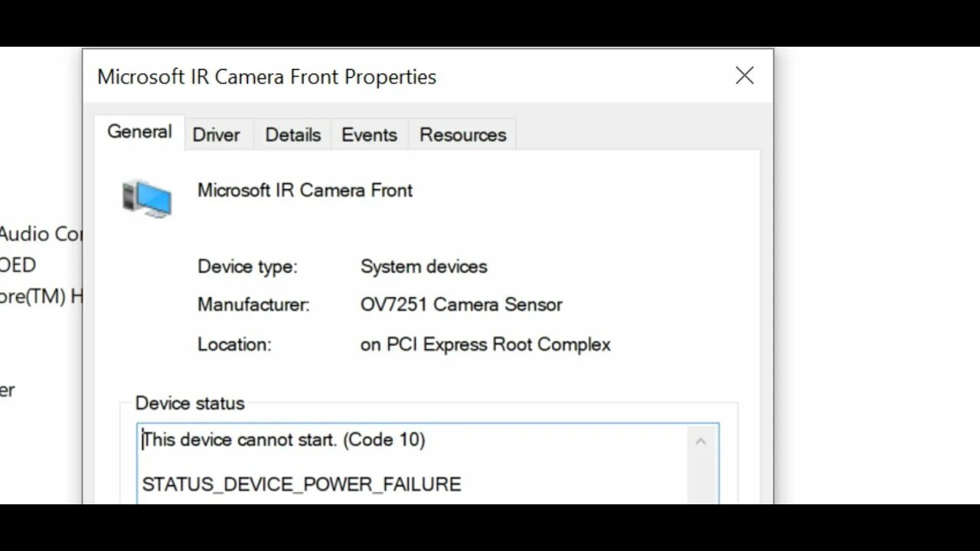Close the Microsoft IR Camera Front Properties dialog
The height and width of the screenshot is (551, 980).
click(744, 76)
